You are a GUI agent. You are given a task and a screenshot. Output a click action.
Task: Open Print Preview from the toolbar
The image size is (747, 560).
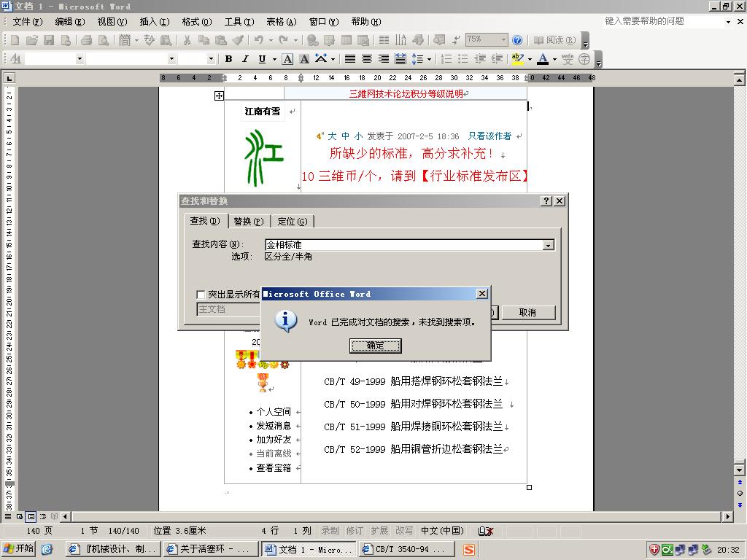104,41
